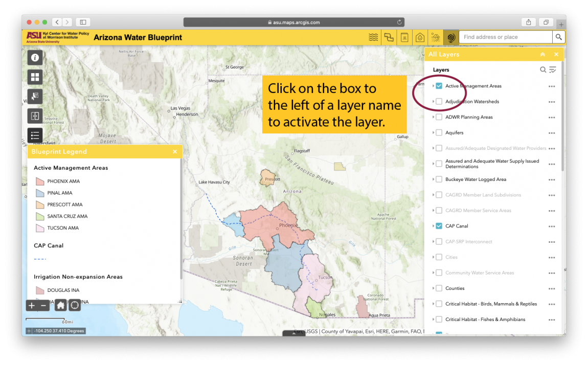
Task: Click the house with water drop icon
Action: click(x=419, y=37)
